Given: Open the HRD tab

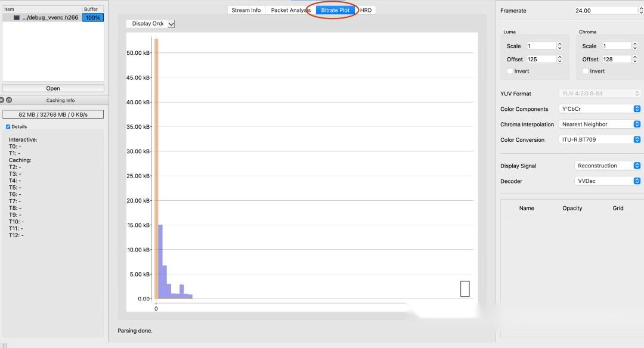Looking at the screenshot, I should [366, 10].
